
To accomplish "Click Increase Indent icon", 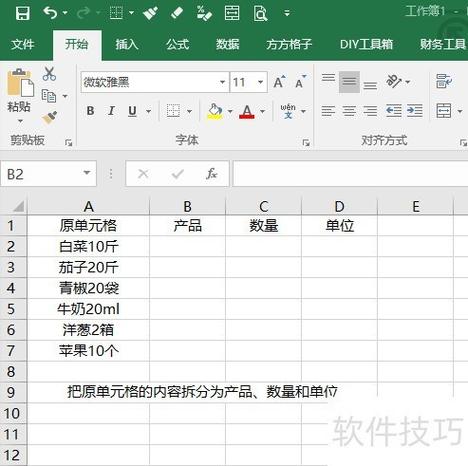I will pyautogui.click(x=415, y=111).
